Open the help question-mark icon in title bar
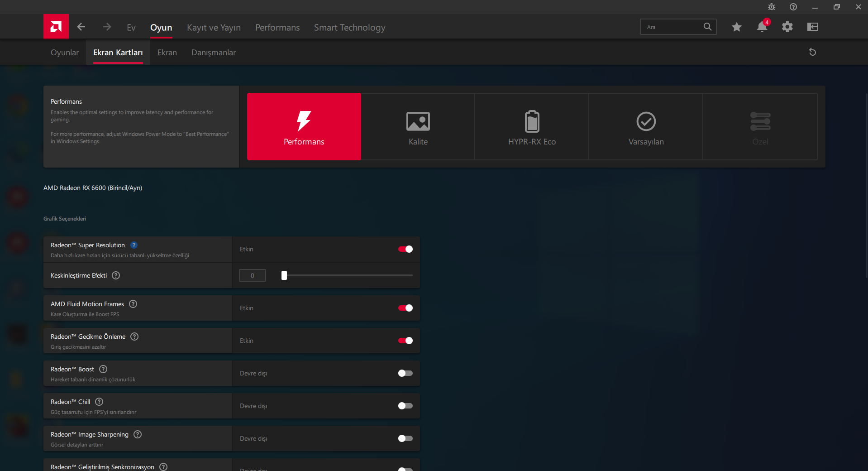The width and height of the screenshot is (868, 471). click(x=793, y=7)
